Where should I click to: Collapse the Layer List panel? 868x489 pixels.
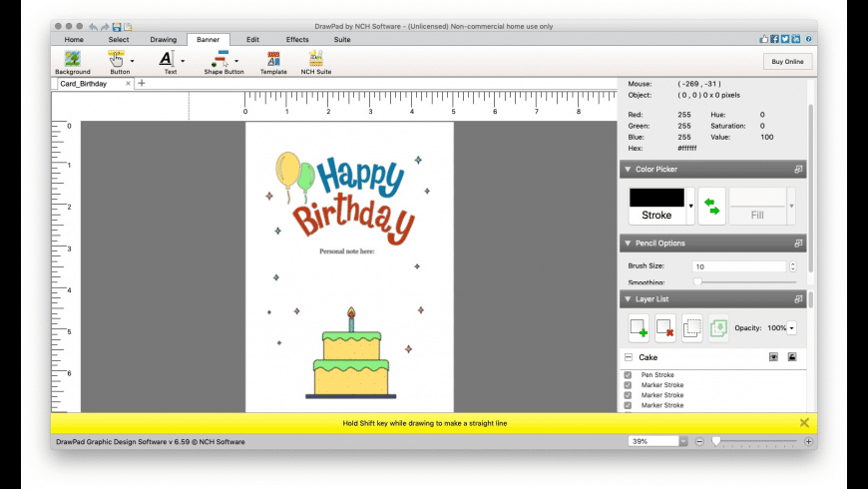pos(628,299)
